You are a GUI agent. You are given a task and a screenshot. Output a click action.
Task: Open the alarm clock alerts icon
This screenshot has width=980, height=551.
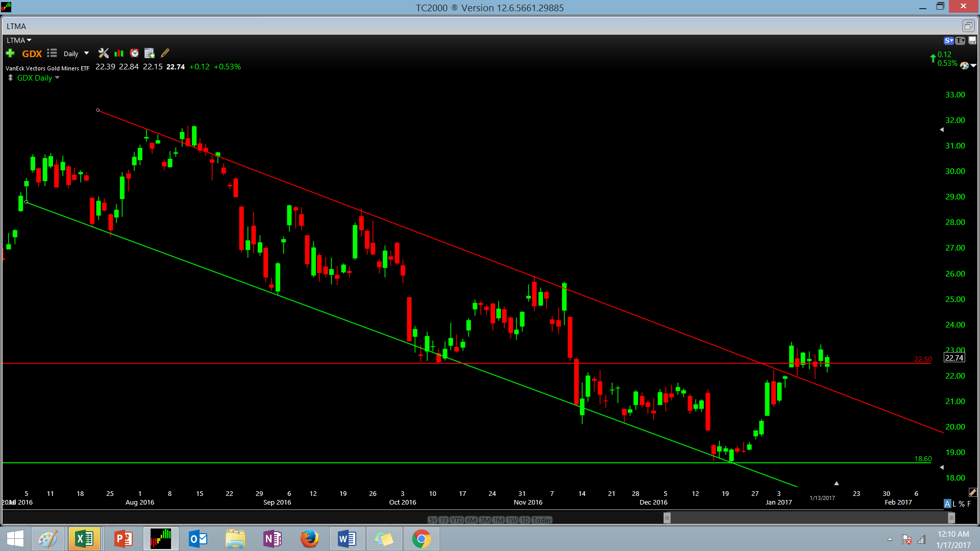tap(134, 53)
